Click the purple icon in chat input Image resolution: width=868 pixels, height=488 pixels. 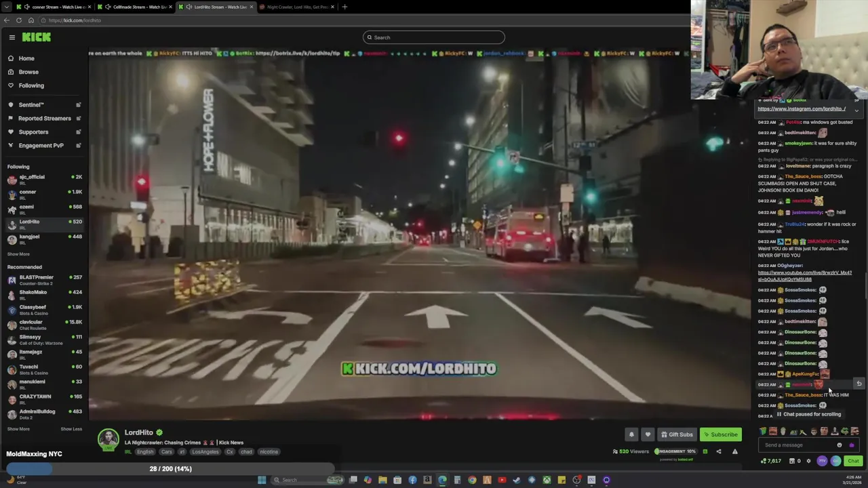[852, 445]
